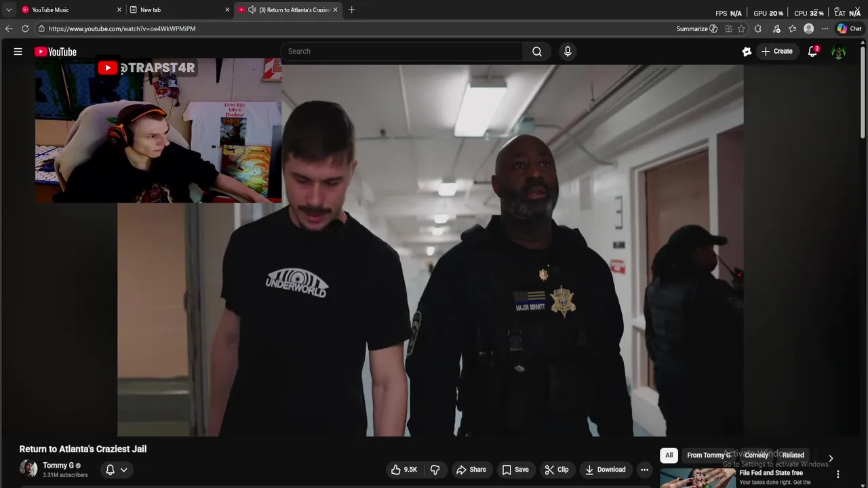Go to YouTube home via logo
Screen dimensions: 868x488
coord(56,52)
